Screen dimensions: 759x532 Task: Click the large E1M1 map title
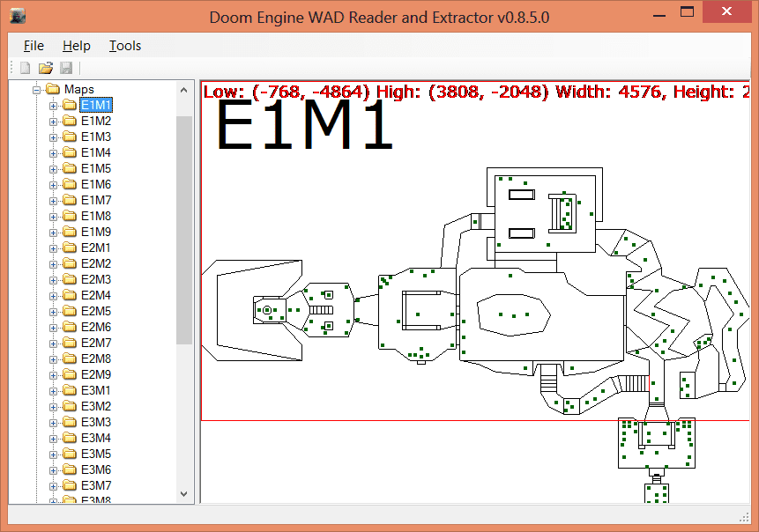(304, 125)
